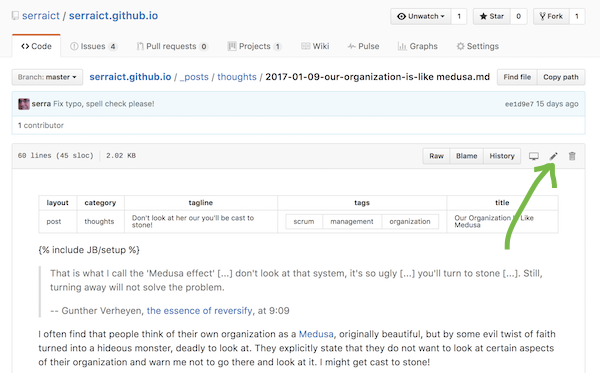Click the '15 days ago' timestamp
This screenshot has height=373, width=600.
point(557,104)
